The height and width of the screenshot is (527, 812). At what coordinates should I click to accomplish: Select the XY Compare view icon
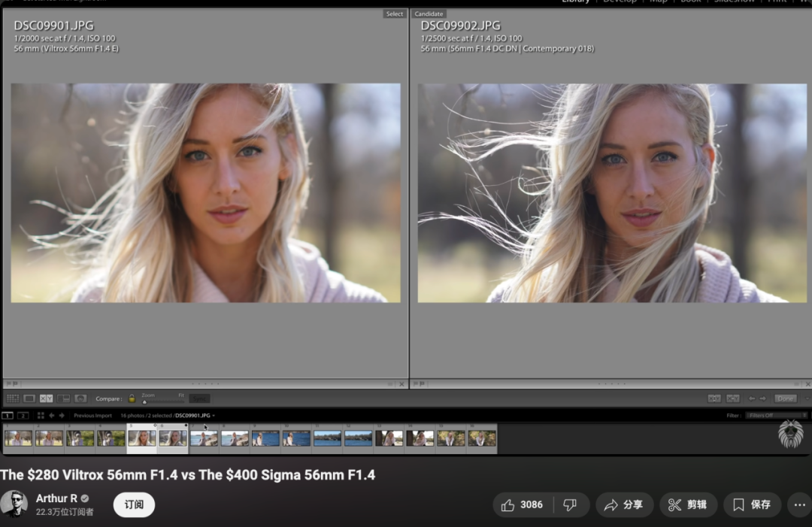pyautogui.click(x=46, y=398)
